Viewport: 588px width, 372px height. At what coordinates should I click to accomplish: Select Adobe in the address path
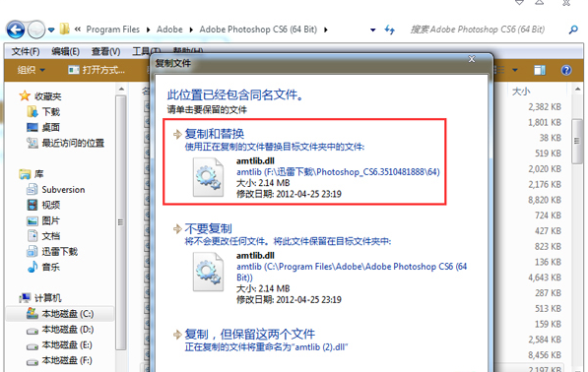coord(169,30)
